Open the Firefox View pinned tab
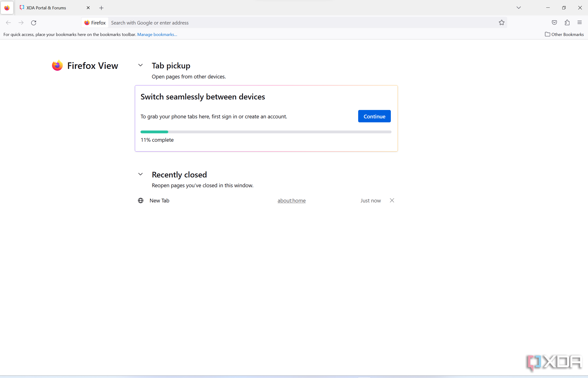Image resolution: width=588 pixels, height=378 pixels. tap(7, 8)
